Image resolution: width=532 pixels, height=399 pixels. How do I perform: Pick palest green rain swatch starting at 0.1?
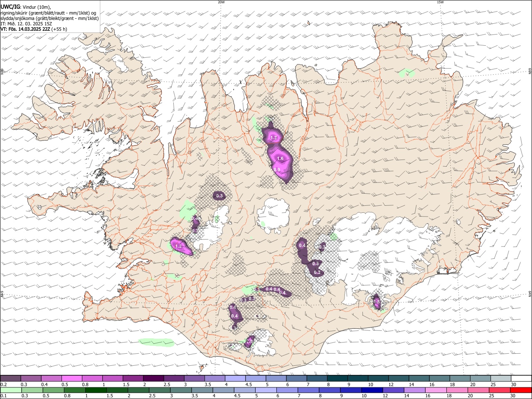[11, 390]
